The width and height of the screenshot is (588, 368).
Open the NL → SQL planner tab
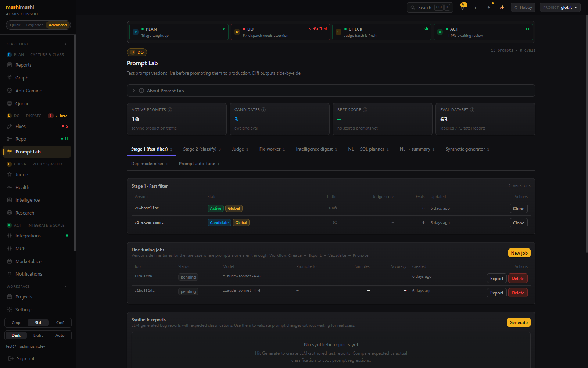[368, 149]
